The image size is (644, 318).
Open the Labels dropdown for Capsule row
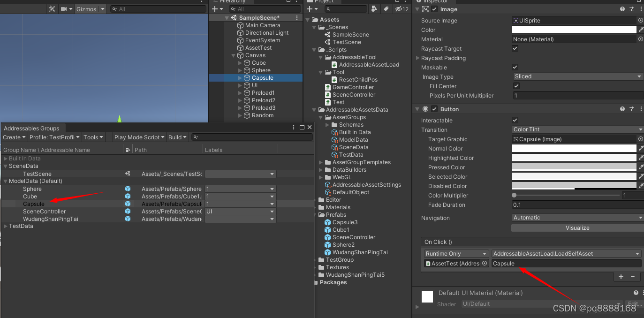[x=240, y=204]
